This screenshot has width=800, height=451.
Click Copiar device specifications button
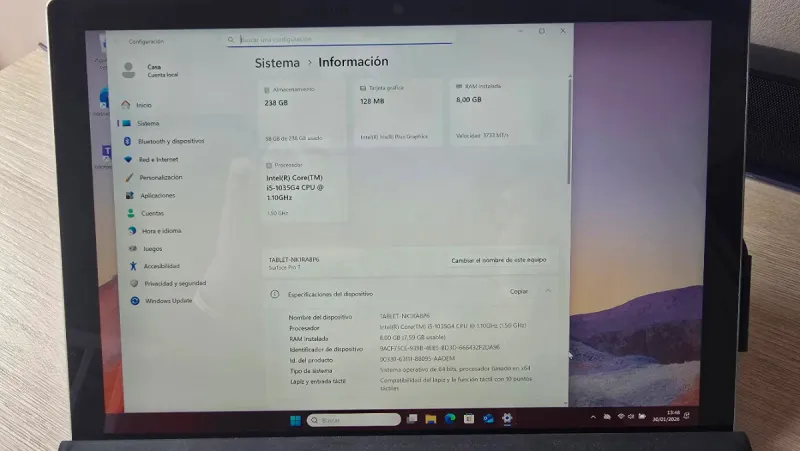point(519,291)
